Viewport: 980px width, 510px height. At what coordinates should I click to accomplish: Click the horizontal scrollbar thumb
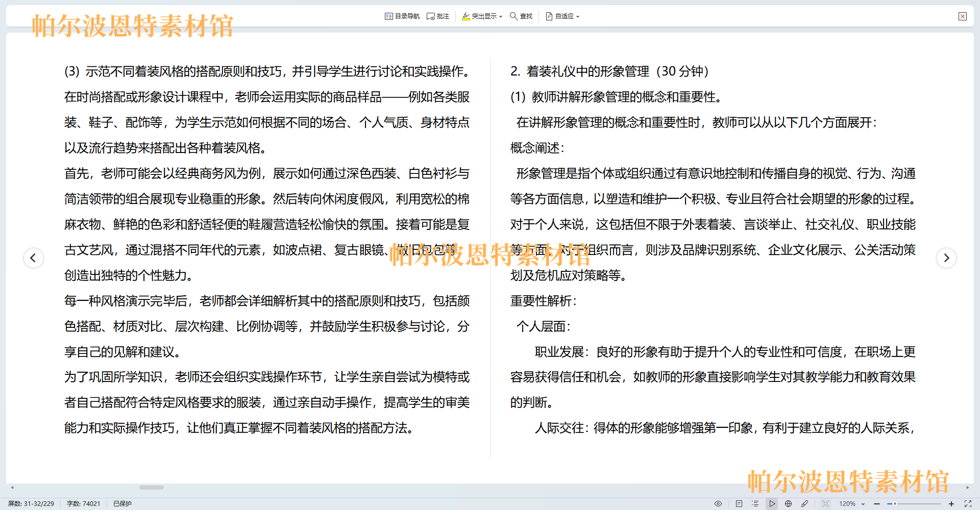(152, 488)
